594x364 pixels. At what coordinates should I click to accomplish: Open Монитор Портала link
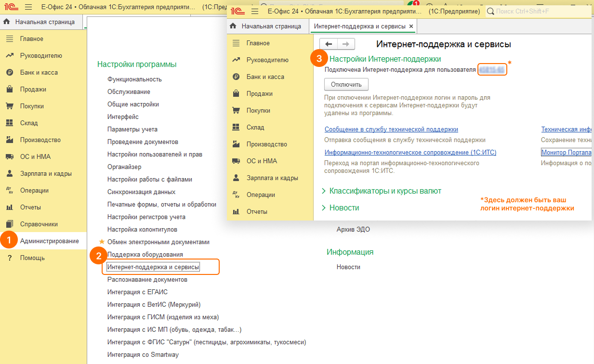tap(567, 153)
